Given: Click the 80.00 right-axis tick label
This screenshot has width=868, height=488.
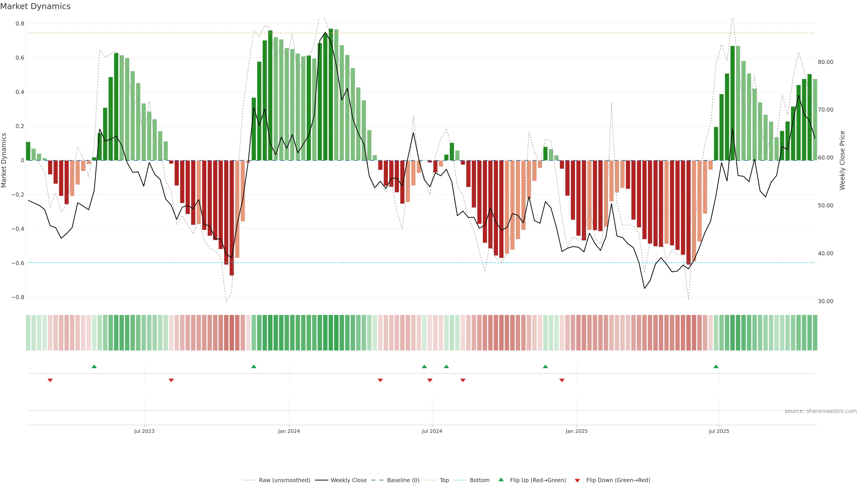Looking at the screenshot, I should 826,62.
